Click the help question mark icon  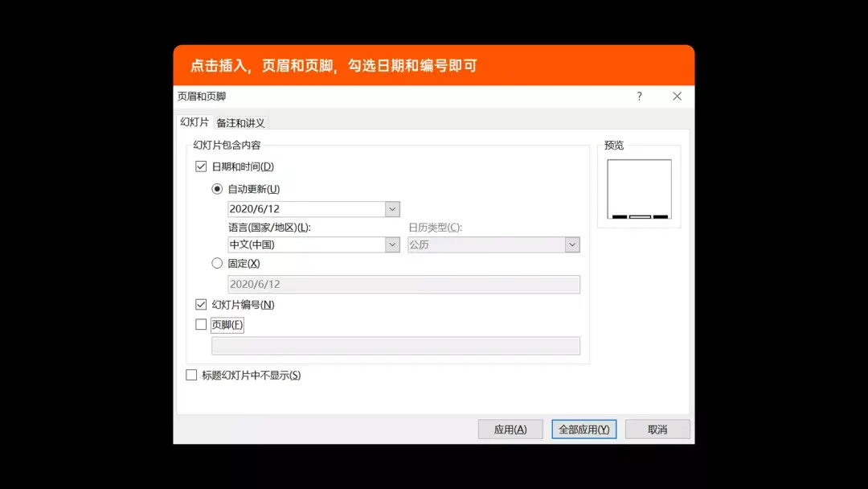point(640,97)
